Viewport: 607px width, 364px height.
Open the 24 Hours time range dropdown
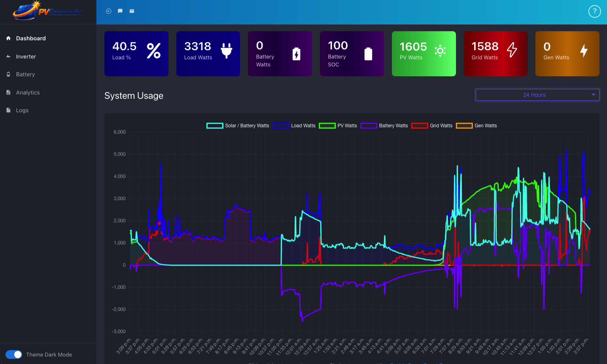point(537,95)
